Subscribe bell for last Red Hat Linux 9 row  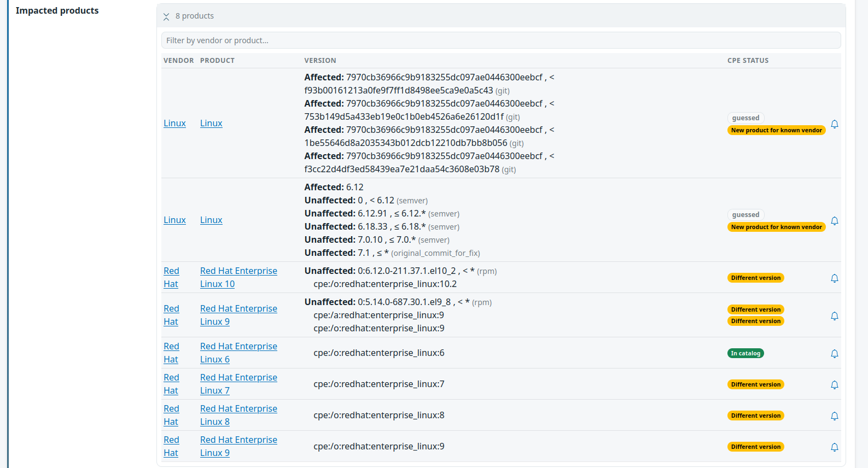point(835,447)
